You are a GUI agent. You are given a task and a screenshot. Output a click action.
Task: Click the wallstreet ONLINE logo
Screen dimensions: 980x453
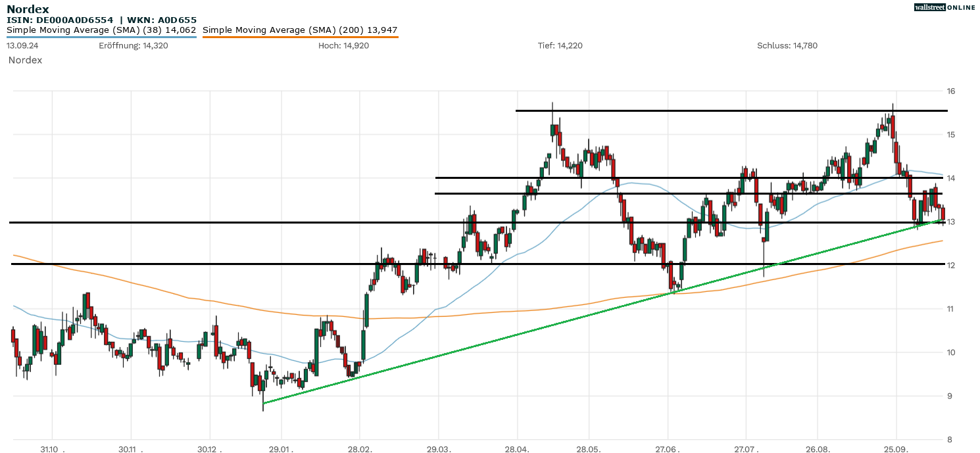coord(944,7)
